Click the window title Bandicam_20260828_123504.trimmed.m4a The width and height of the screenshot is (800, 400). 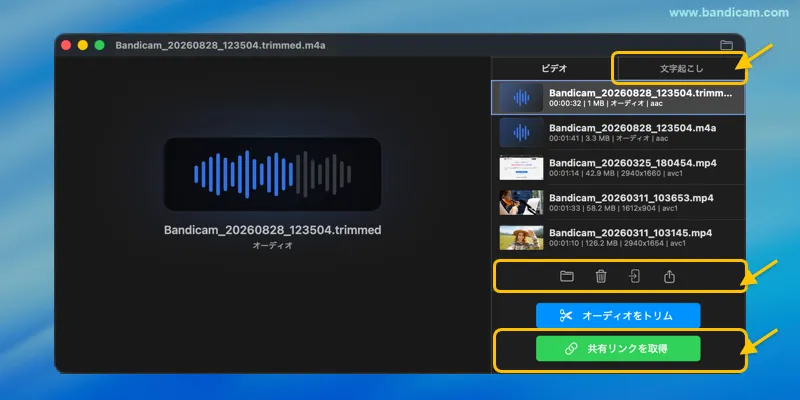pyautogui.click(x=220, y=45)
